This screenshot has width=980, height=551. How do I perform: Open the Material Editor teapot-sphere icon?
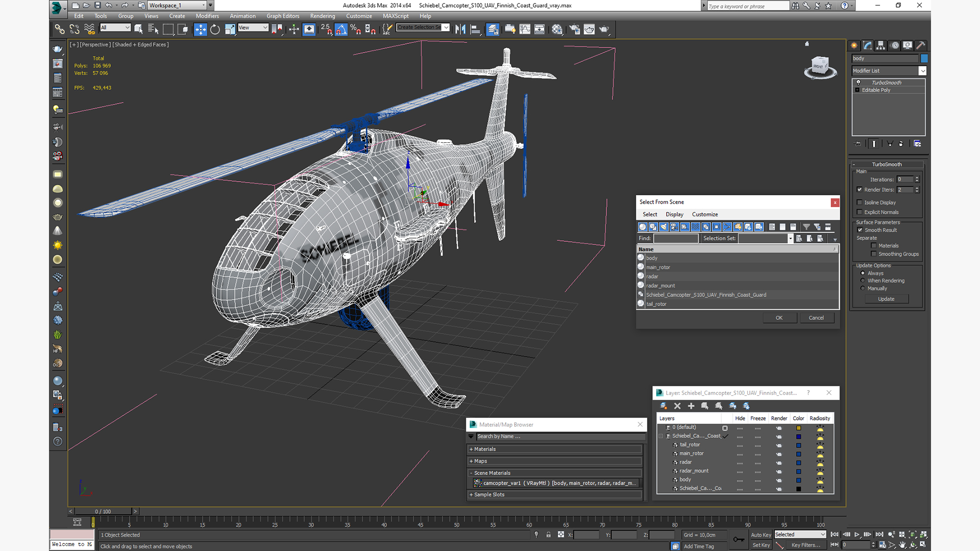coord(557,29)
